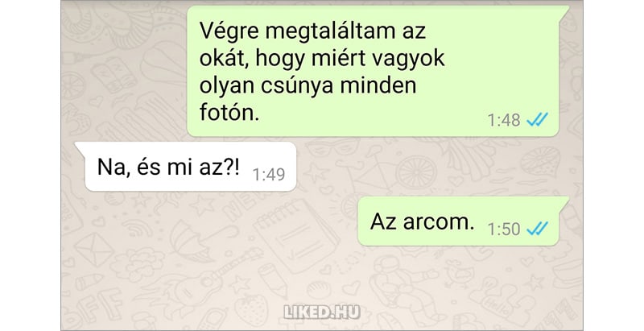Click the 1:50 timestamp
644x331 pixels.
tap(504, 229)
